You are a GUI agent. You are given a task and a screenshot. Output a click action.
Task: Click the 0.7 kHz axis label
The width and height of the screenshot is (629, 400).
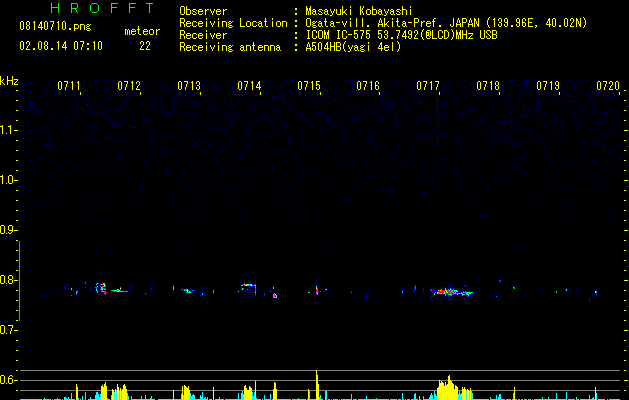8,330
